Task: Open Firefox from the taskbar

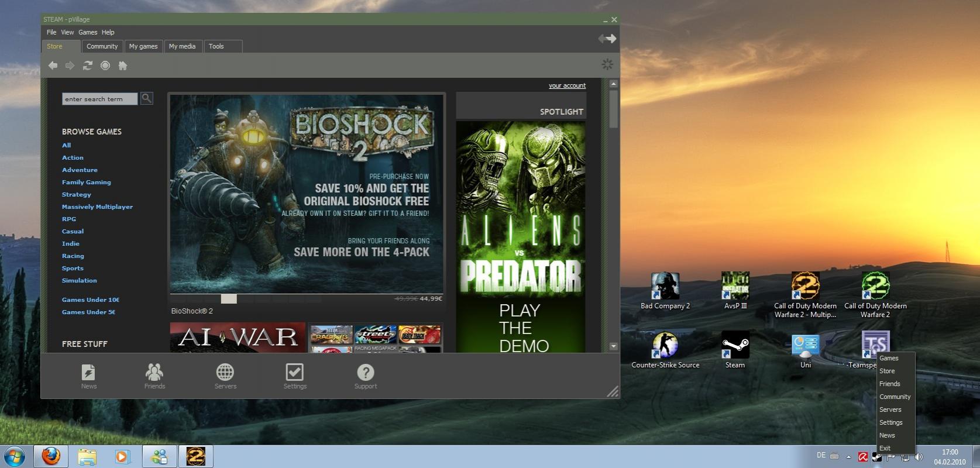Action: 51,456
